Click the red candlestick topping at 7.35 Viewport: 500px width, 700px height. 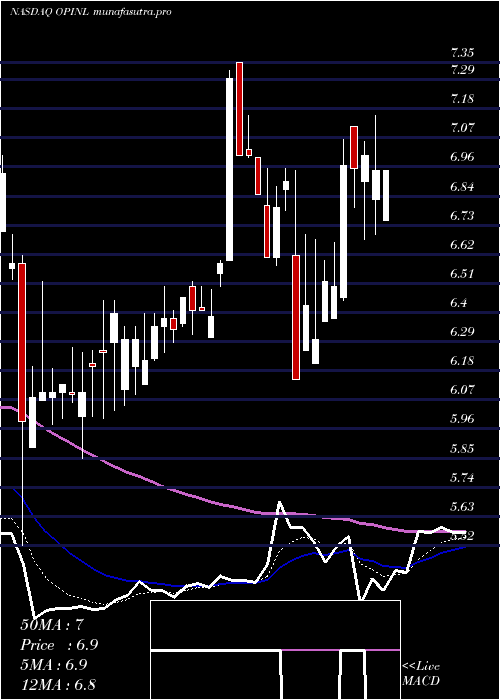(240, 109)
